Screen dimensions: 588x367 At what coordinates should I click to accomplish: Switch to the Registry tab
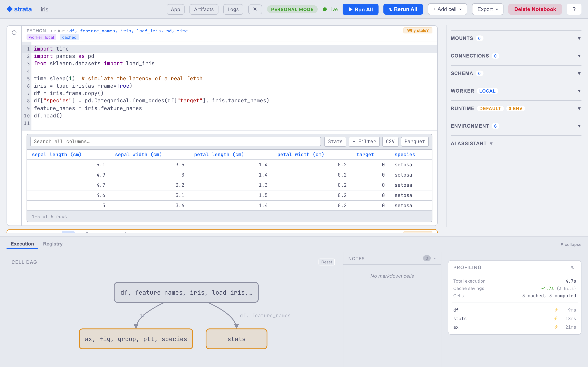pos(53,244)
